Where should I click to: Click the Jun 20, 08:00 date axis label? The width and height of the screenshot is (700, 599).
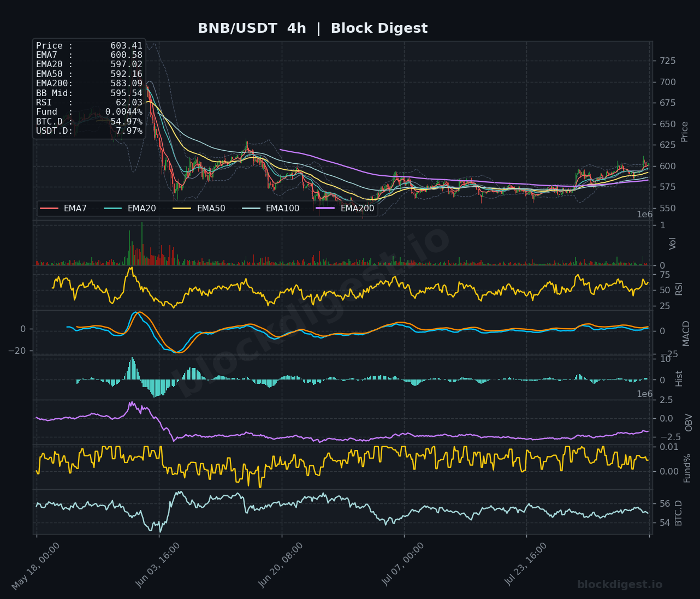point(281,566)
